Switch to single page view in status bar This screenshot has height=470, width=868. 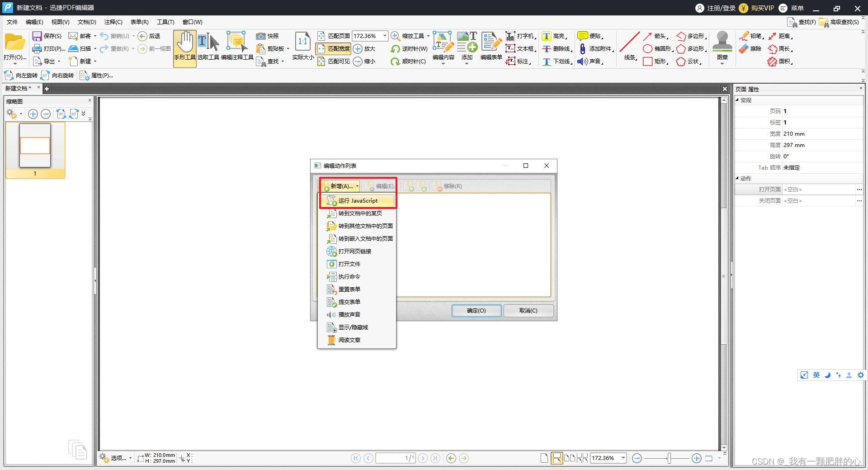pyautogui.click(x=544, y=458)
